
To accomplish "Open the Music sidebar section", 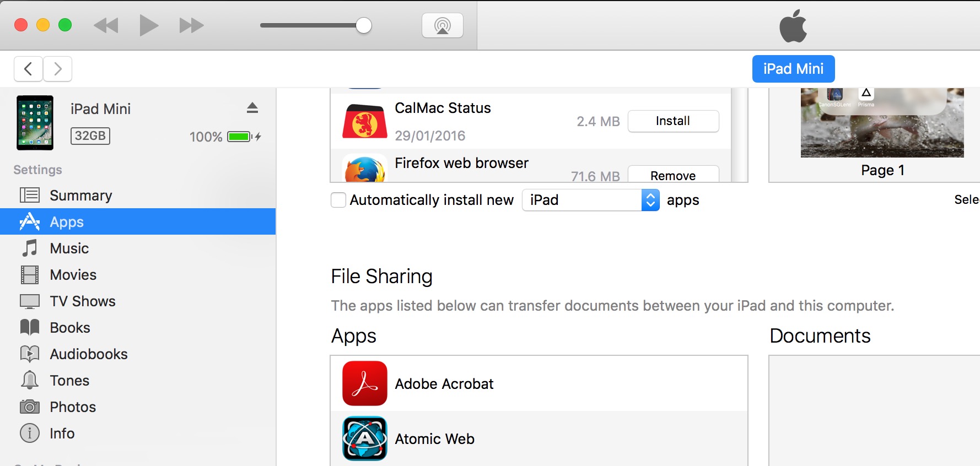I will [138, 248].
